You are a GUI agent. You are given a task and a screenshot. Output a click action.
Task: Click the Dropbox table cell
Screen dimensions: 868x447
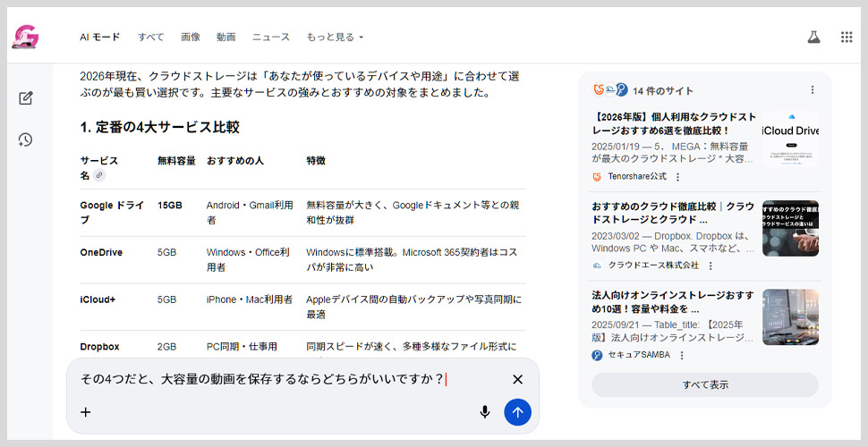[x=99, y=347]
